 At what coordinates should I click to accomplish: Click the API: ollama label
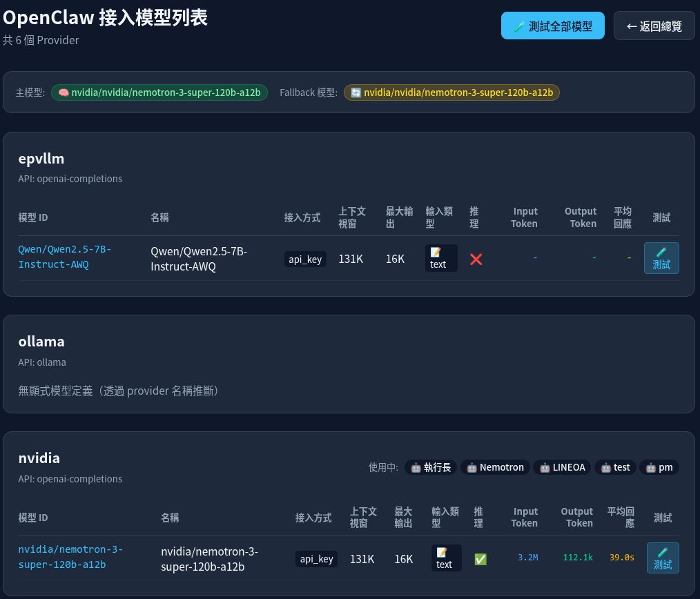42,362
